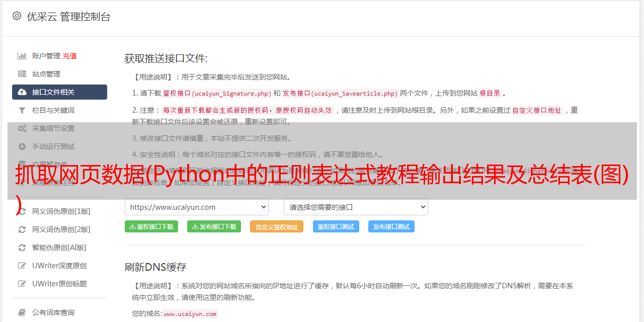Click the book icon for 公有词库查询
Viewport: 644px width, 322px height.
[x=22, y=312]
